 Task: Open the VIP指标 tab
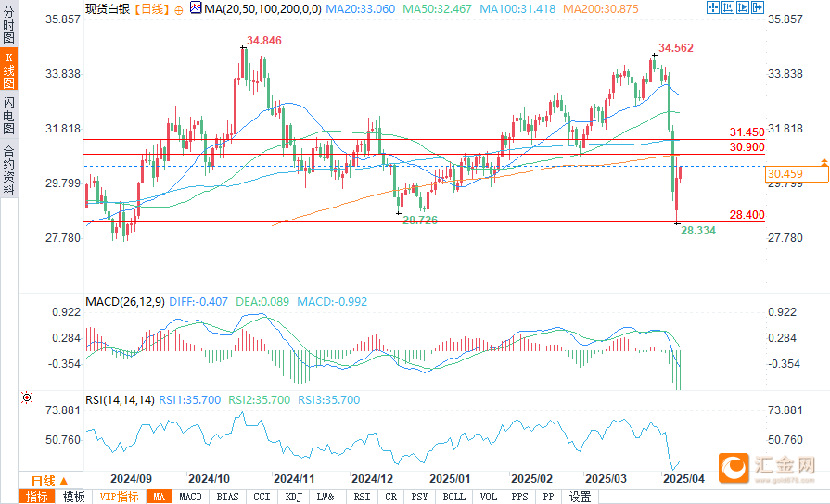[119, 497]
